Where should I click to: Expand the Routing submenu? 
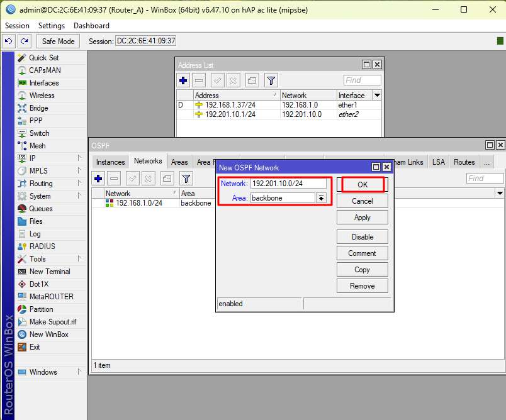tap(41, 184)
